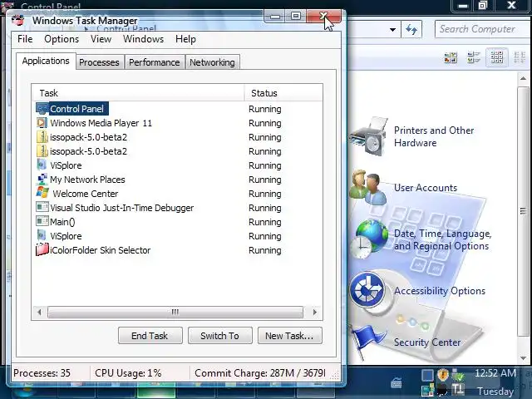Click the Control Panel vertical scrollbar thumb
This screenshot has width=532, height=399.
tap(523, 211)
